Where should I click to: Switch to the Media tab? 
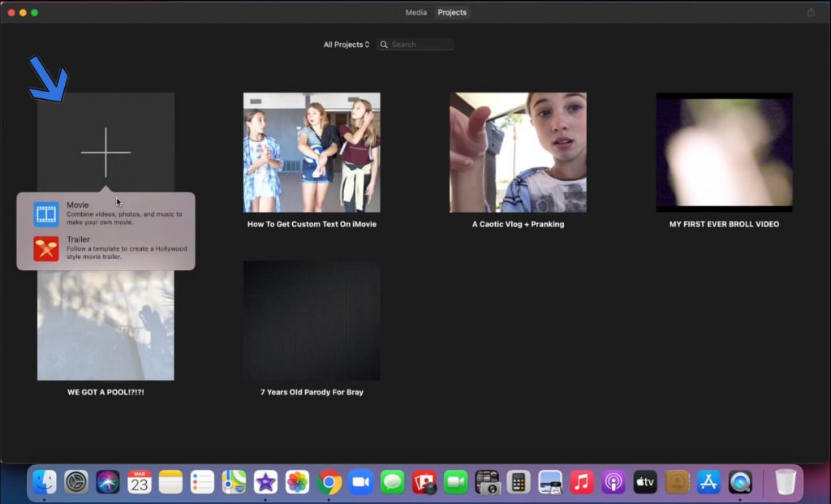pos(416,12)
